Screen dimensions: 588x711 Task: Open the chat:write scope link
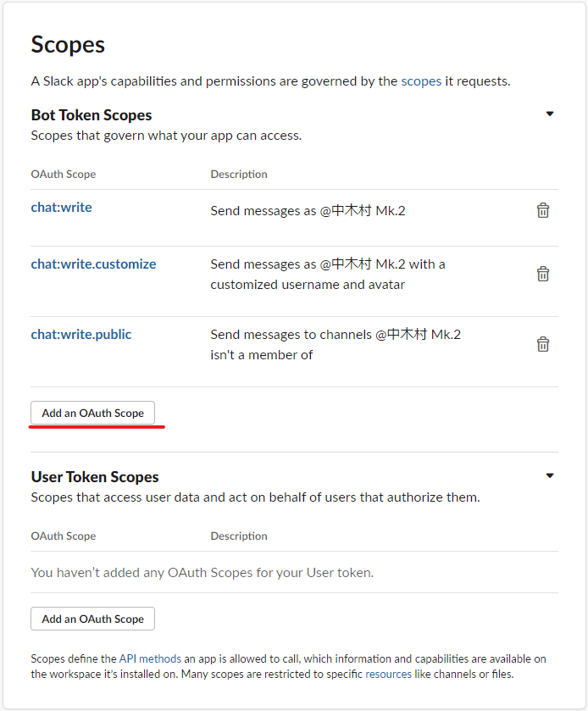point(61,208)
